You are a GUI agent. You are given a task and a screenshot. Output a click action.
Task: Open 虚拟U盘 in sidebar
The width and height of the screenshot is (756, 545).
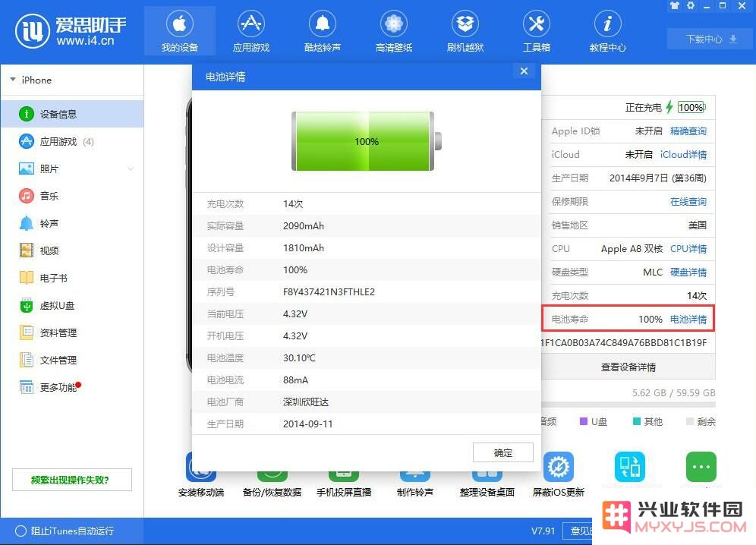tap(72, 305)
